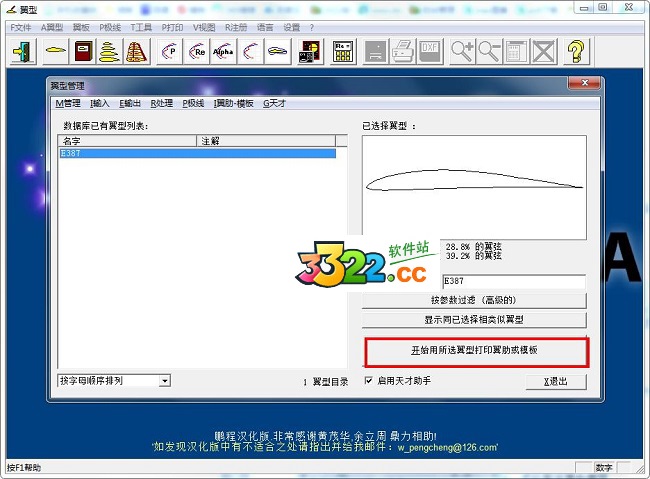Click the DXF export toolbar icon
650x479 pixels.
430,51
